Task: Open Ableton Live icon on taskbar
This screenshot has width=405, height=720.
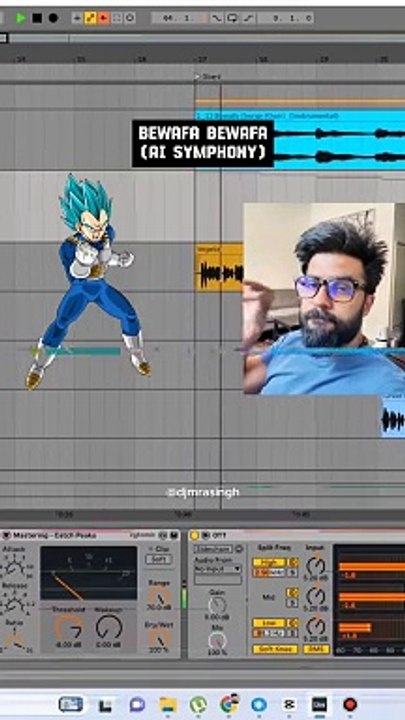Action: (319, 704)
